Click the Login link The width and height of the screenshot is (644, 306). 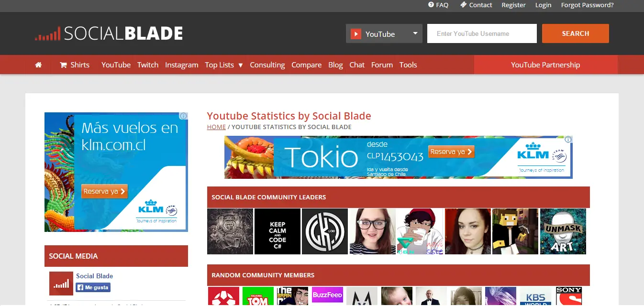(x=543, y=5)
